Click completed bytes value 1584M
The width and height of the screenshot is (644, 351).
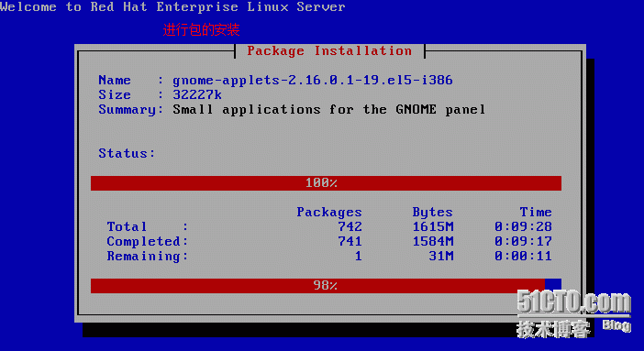(433, 241)
